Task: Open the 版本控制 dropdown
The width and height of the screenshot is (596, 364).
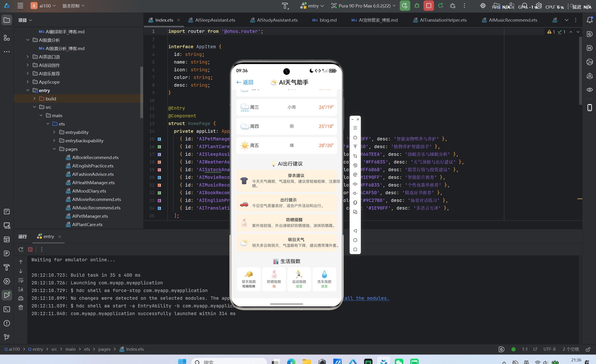Action: (73, 6)
